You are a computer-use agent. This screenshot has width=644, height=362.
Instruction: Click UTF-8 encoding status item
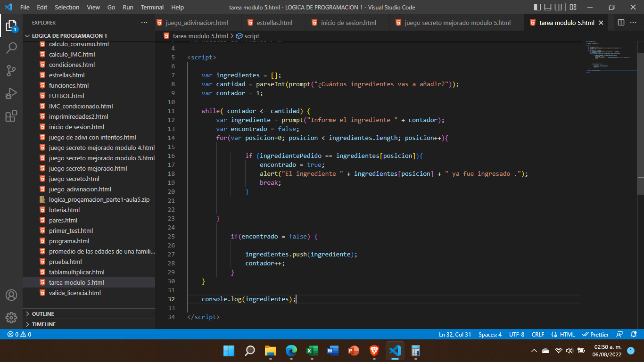click(x=517, y=334)
